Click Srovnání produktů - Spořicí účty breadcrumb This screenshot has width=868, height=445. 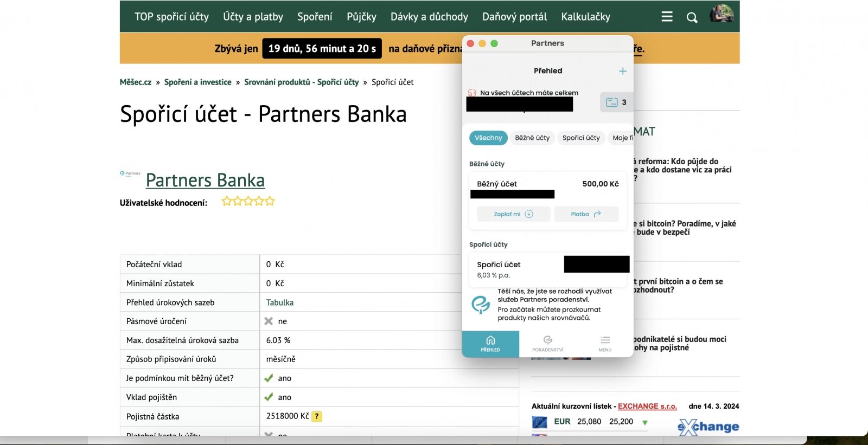click(302, 82)
